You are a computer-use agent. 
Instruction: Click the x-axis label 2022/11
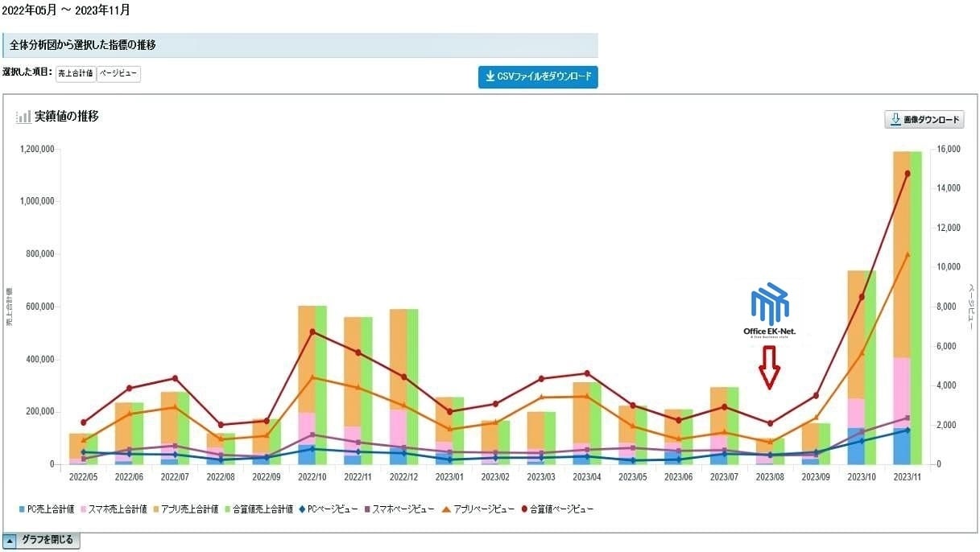(x=358, y=477)
